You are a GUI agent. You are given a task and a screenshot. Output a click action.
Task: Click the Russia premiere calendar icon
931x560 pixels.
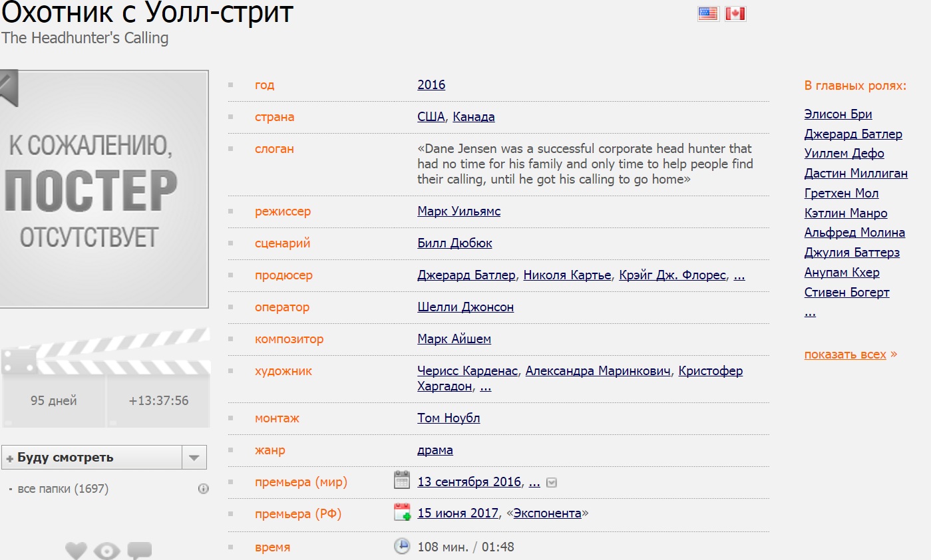tap(402, 512)
